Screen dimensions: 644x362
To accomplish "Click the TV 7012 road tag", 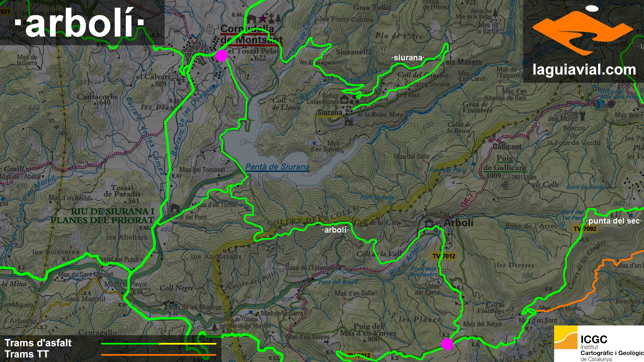I will (444, 256).
